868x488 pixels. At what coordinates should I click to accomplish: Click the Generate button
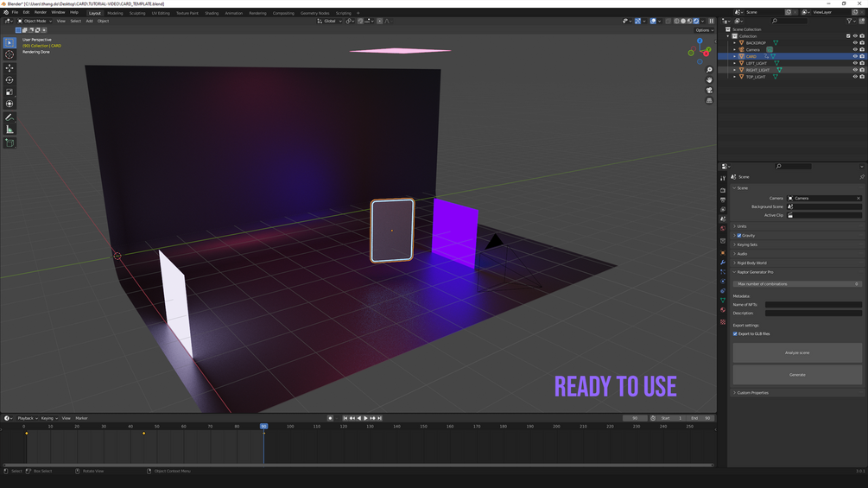pyautogui.click(x=797, y=375)
